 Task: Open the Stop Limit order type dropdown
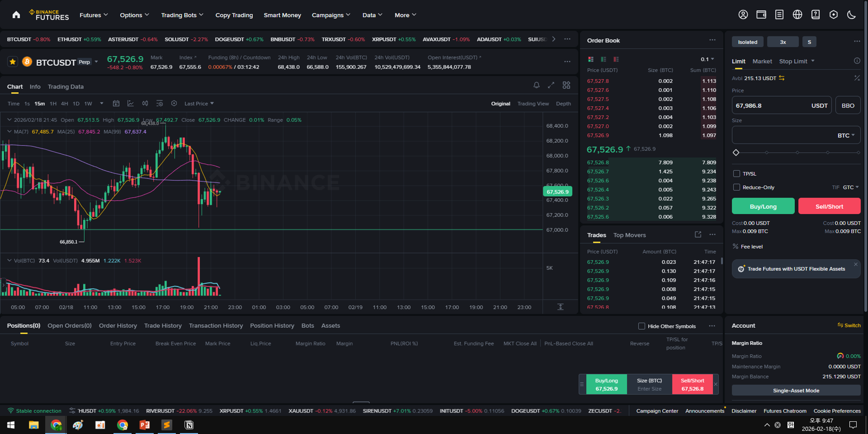[x=797, y=61]
